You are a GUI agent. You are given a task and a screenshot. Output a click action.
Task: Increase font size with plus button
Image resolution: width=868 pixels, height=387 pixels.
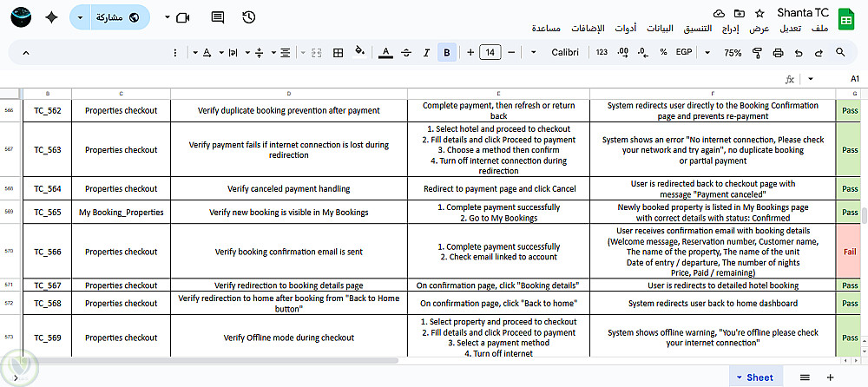coord(470,53)
